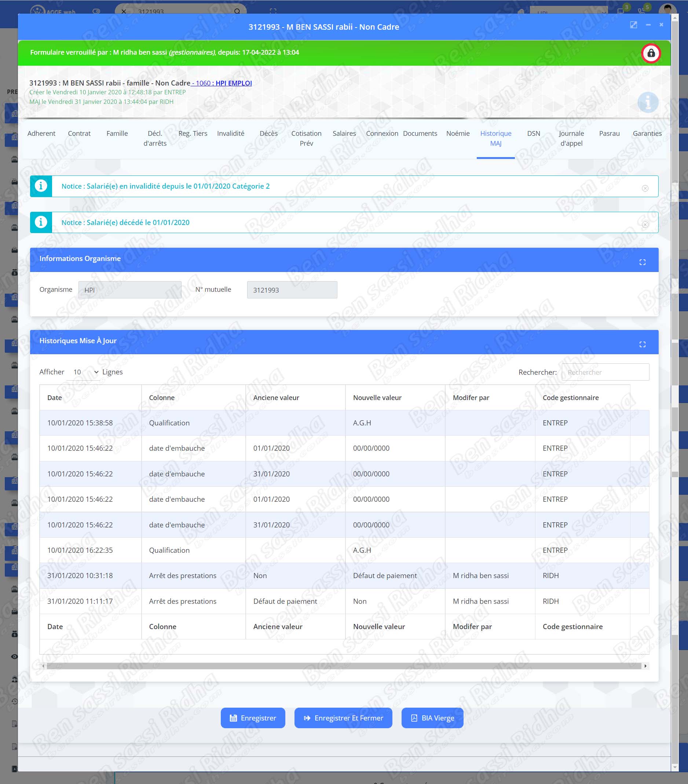Viewport: 688px width, 784px height.
Task: Click the BIA Vierge button
Action: (x=432, y=718)
